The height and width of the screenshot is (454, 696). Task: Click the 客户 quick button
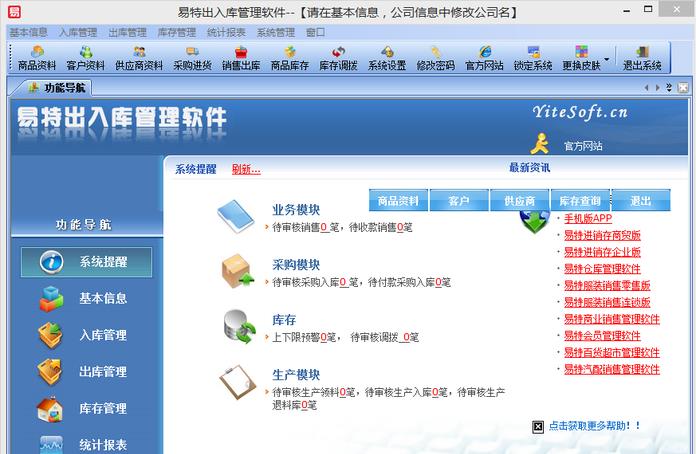(x=459, y=201)
